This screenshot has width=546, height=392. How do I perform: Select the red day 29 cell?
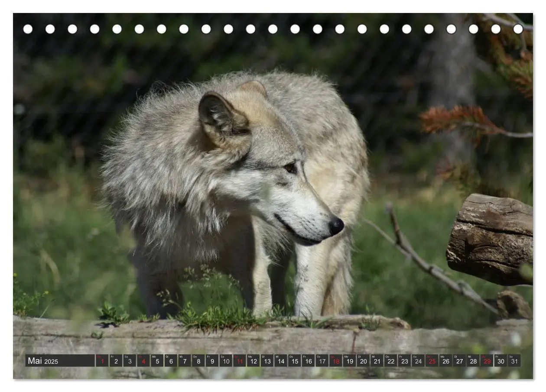(x=487, y=361)
